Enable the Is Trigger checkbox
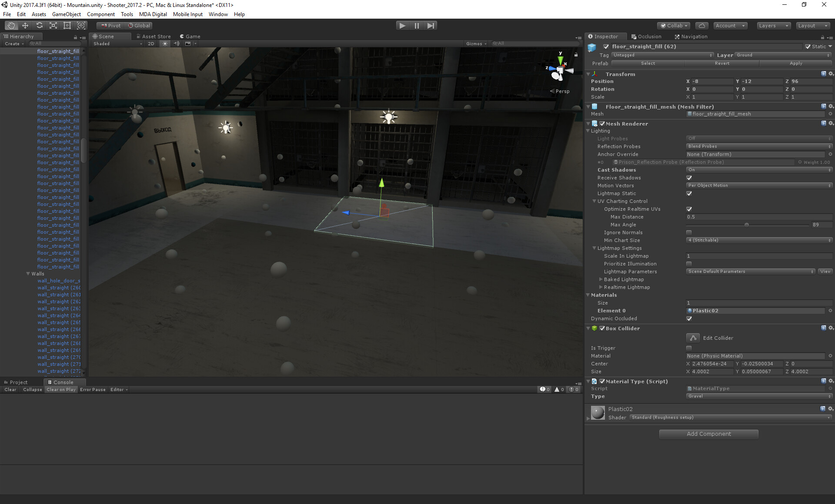 pyautogui.click(x=689, y=348)
